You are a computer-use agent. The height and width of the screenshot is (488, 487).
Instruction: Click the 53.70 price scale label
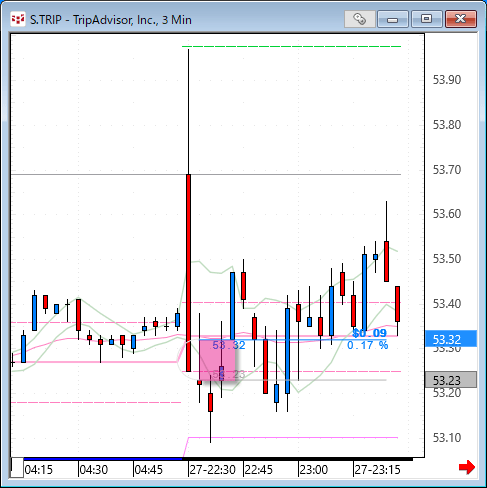click(447, 170)
